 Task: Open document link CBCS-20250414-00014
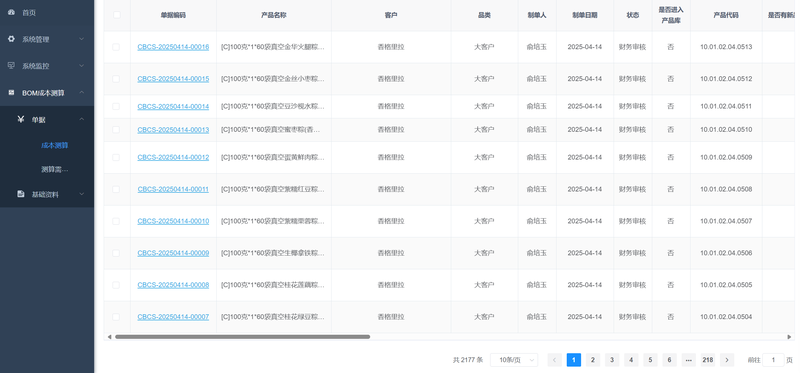pos(173,106)
